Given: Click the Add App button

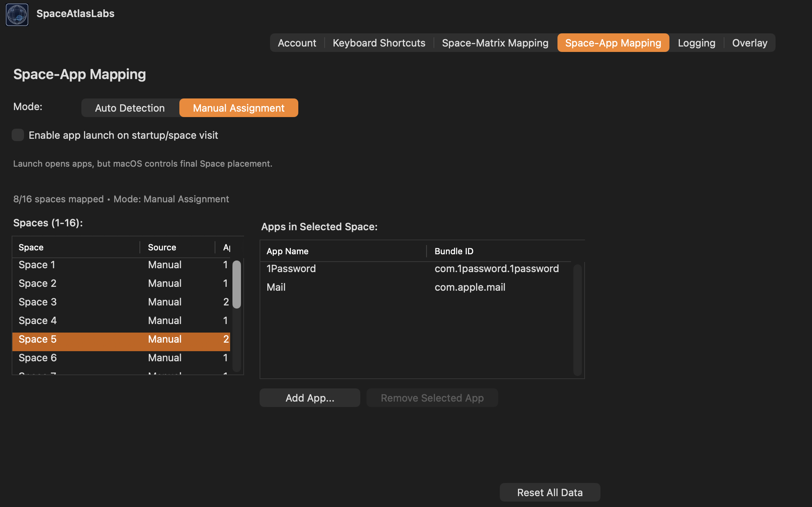Looking at the screenshot, I should pos(310,397).
